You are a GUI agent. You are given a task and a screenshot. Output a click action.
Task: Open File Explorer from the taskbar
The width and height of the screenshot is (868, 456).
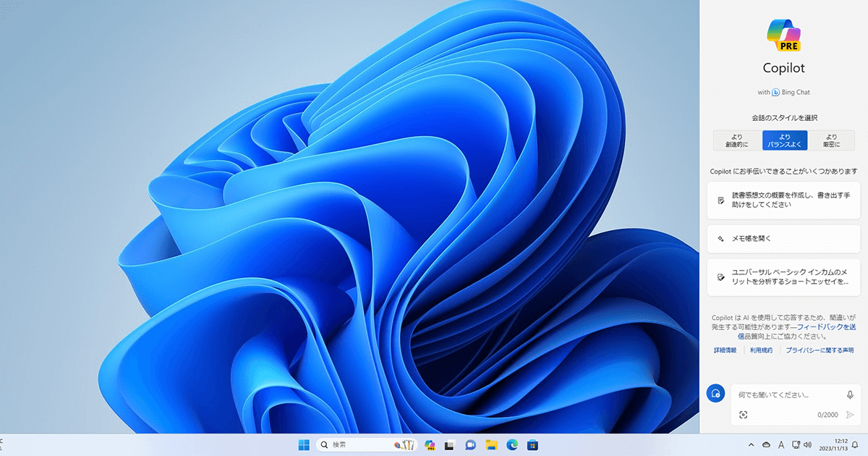491,444
